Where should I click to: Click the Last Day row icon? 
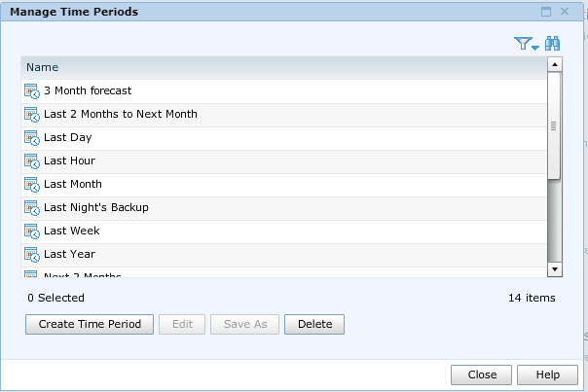point(32,137)
